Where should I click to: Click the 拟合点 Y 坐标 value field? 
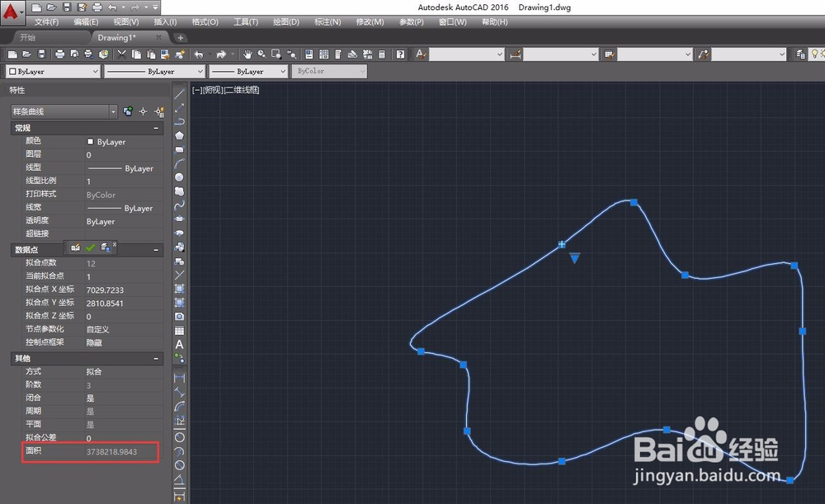coord(125,303)
